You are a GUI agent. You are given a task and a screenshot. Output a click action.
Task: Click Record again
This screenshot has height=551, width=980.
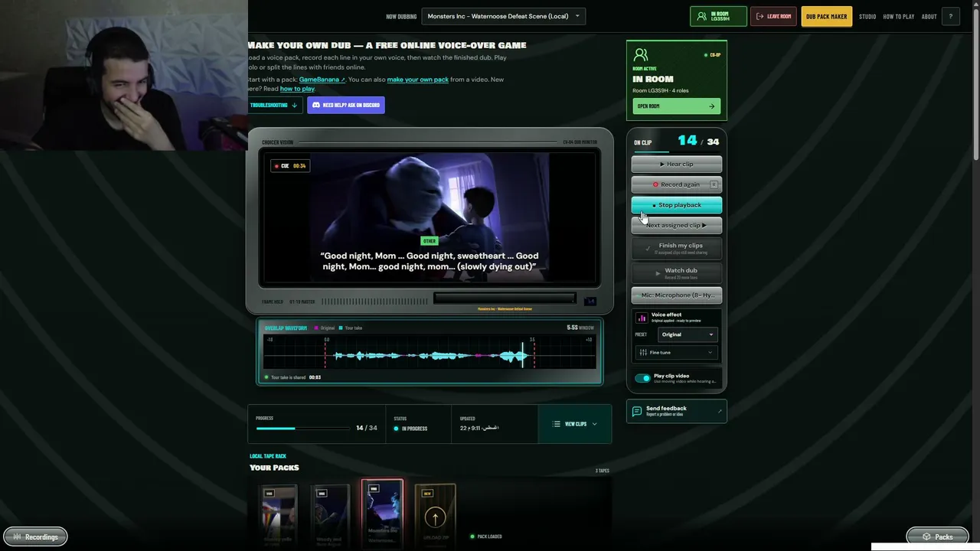click(x=677, y=184)
